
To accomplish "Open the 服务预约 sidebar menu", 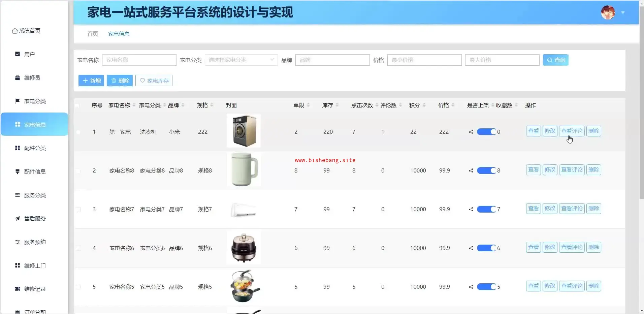I will [x=35, y=242].
